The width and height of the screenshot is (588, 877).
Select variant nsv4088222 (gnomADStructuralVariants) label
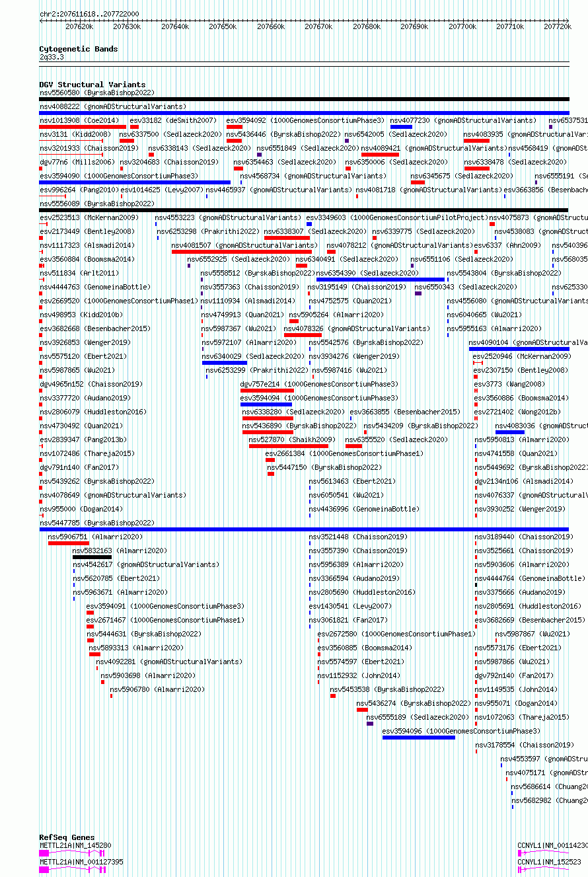coord(113,106)
